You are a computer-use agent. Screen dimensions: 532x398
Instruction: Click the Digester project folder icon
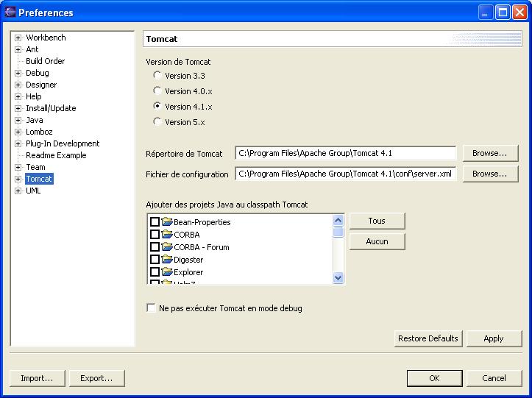coord(166,260)
